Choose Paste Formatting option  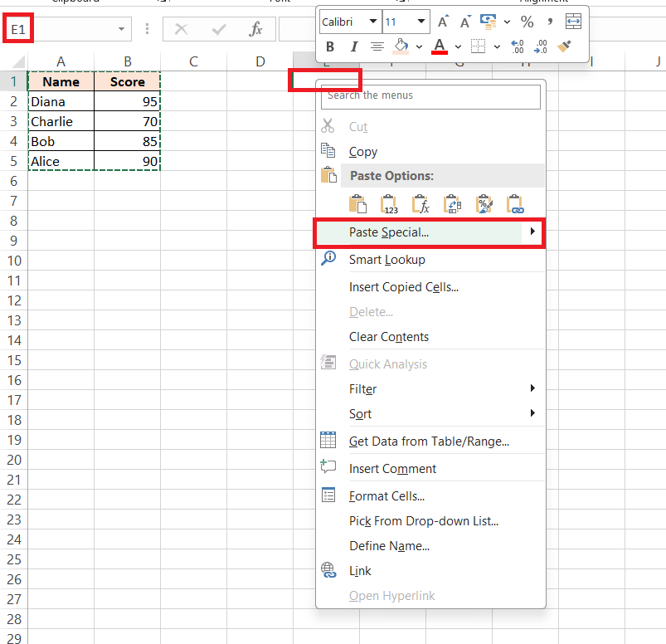(x=484, y=204)
